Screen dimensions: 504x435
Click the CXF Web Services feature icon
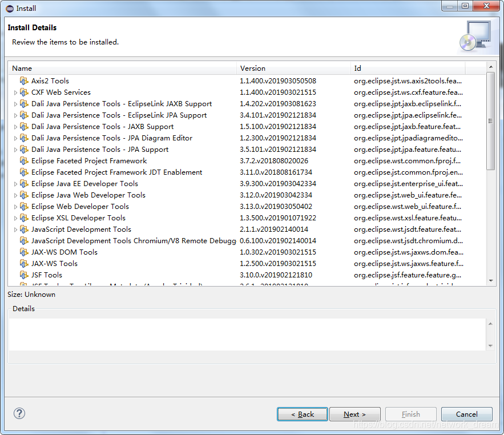pyautogui.click(x=24, y=92)
